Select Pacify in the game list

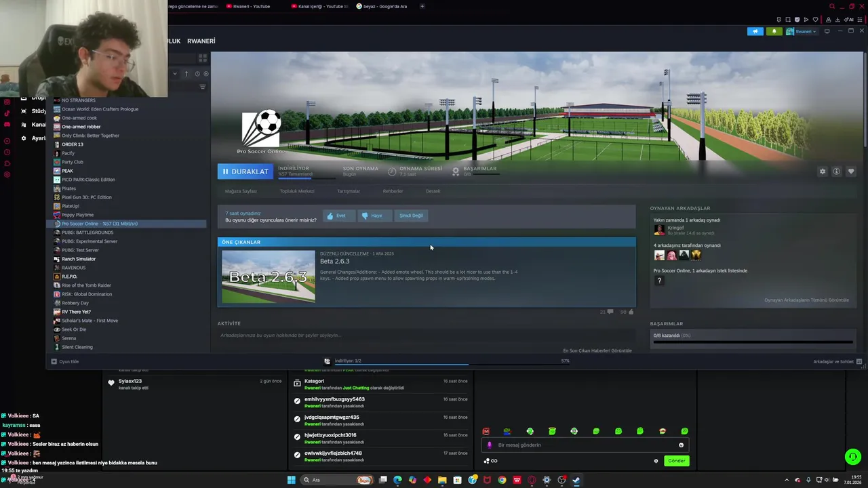pyautogui.click(x=68, y=153)
